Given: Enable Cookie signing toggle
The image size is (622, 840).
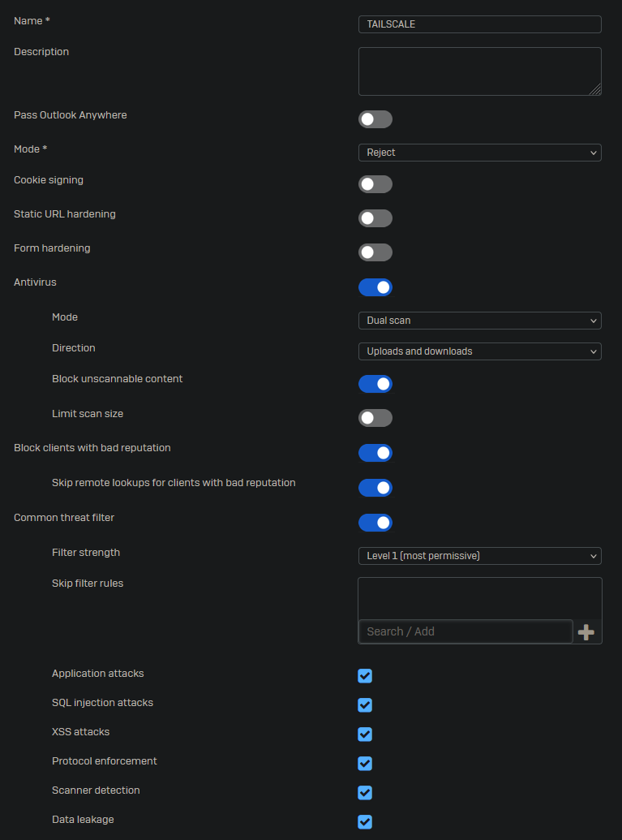Looking at the screenshot, I should click(375, 184).
